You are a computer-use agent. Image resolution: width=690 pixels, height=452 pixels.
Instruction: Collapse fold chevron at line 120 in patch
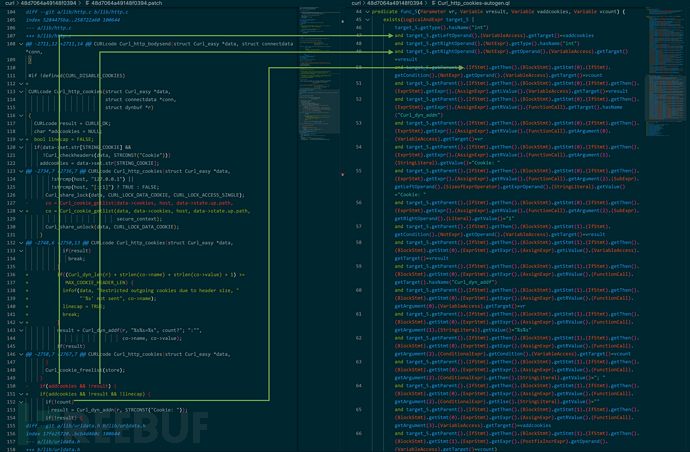(x=21, y=147)
